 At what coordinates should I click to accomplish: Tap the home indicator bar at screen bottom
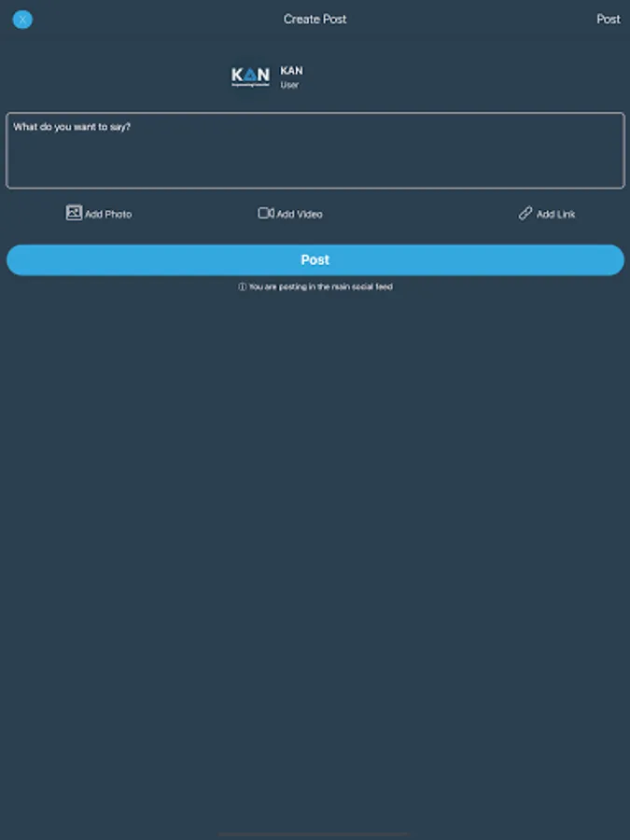click(314, 834)
